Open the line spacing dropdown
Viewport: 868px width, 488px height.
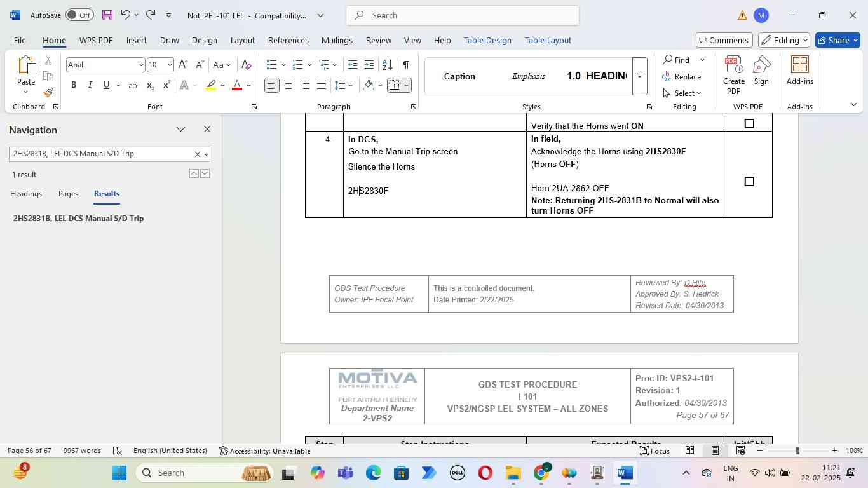(x=351, y=85)
